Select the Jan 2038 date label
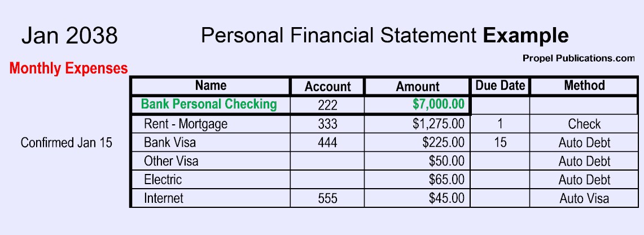 click(x=69, y=36)
